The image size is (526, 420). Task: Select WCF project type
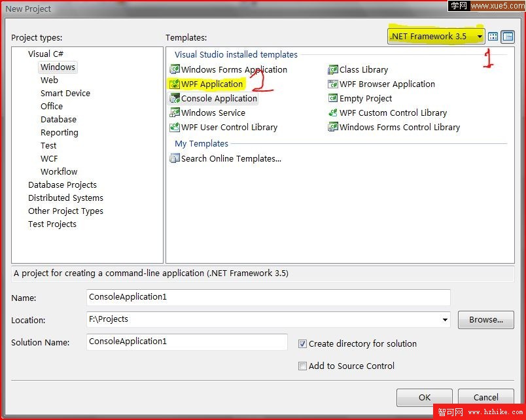point(49,159)
